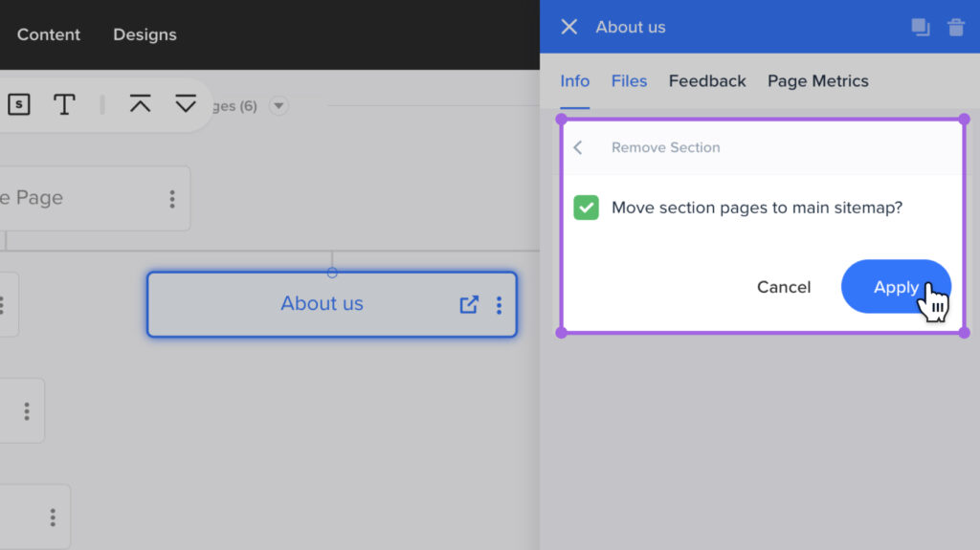This screenshot has height=550, width=980.
Task: Switch to the Page Metrics tab
Action: tap(817, 81)
